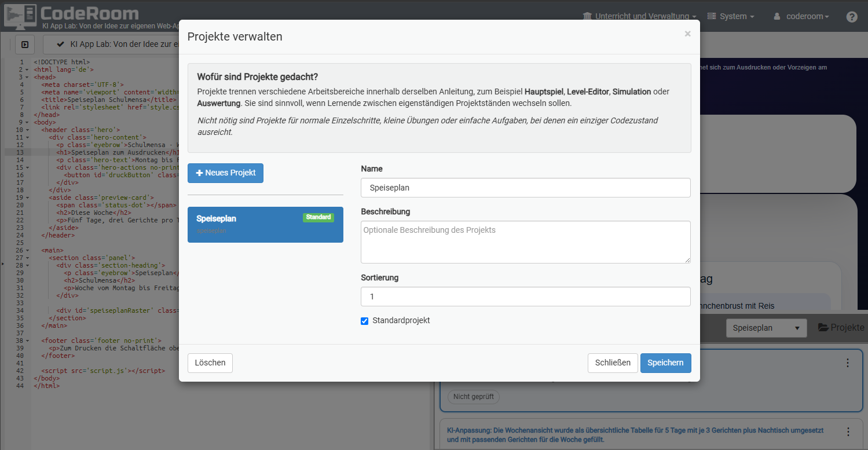
Task: Collapse the section fold on line 27
Action: click(x=27, y=258)
